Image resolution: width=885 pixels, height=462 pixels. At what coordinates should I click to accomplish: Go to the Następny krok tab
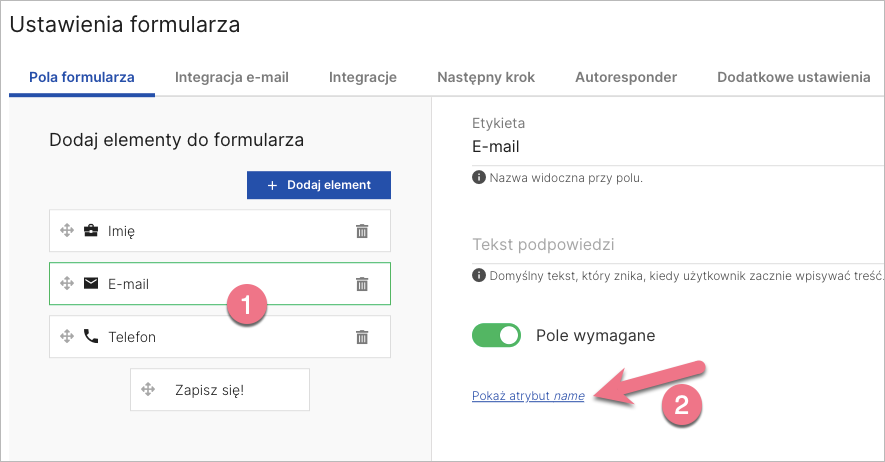(485, 78)
